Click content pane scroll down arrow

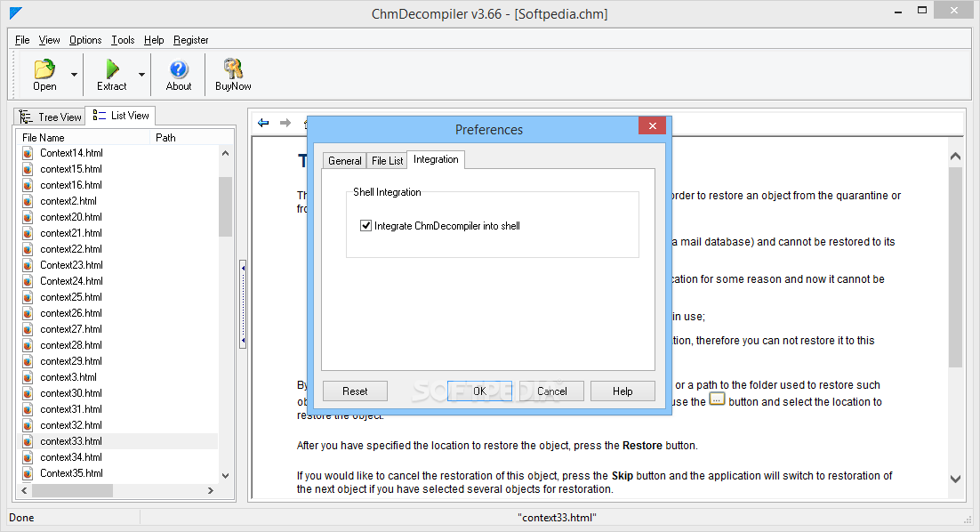point(955,479)
